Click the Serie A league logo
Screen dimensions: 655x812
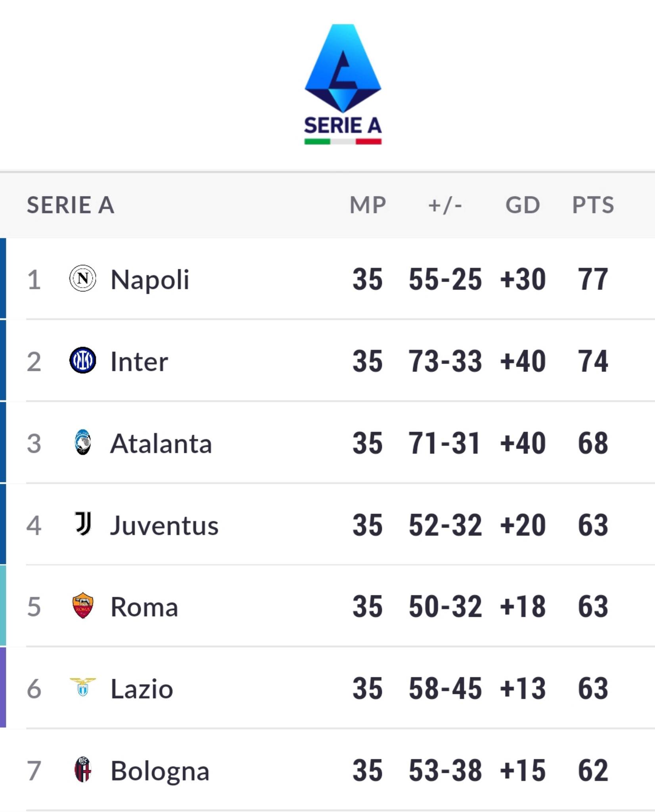pos(343,84)
